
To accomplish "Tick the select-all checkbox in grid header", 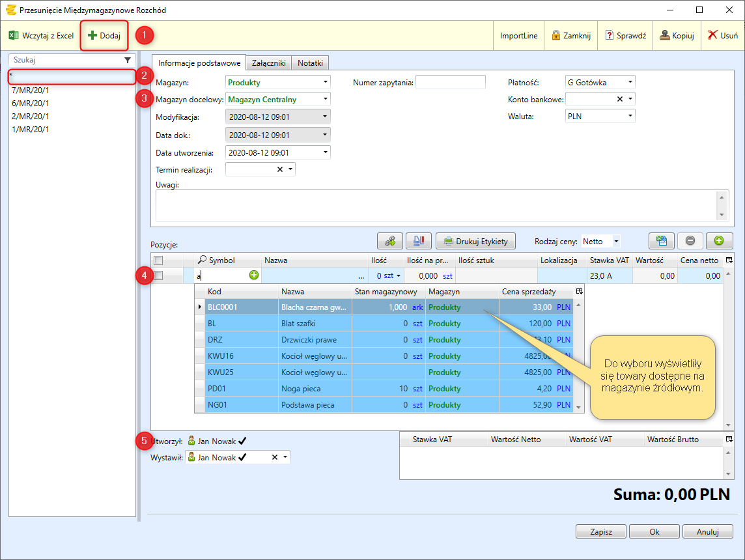I will point(158,260).
